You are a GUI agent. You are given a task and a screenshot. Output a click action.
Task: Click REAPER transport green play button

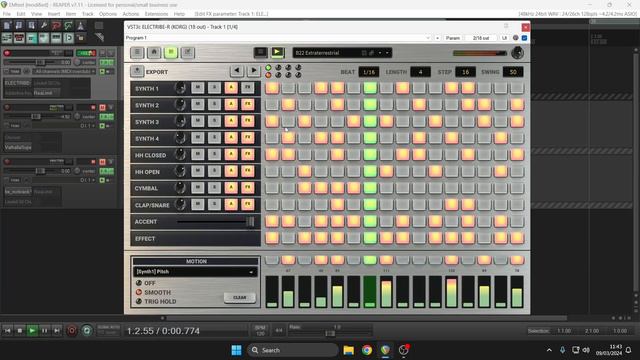click(x=32, y=331)
